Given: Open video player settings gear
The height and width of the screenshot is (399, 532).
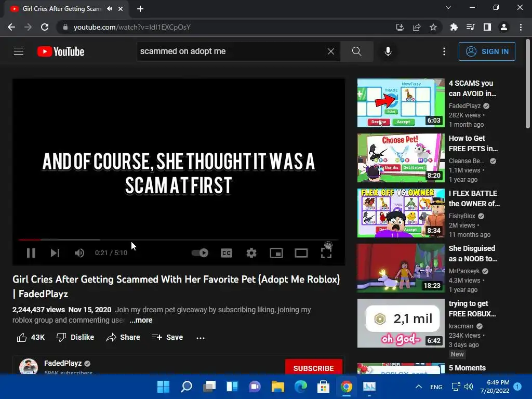Looking at the screenshot, I should tap(251, 253).
